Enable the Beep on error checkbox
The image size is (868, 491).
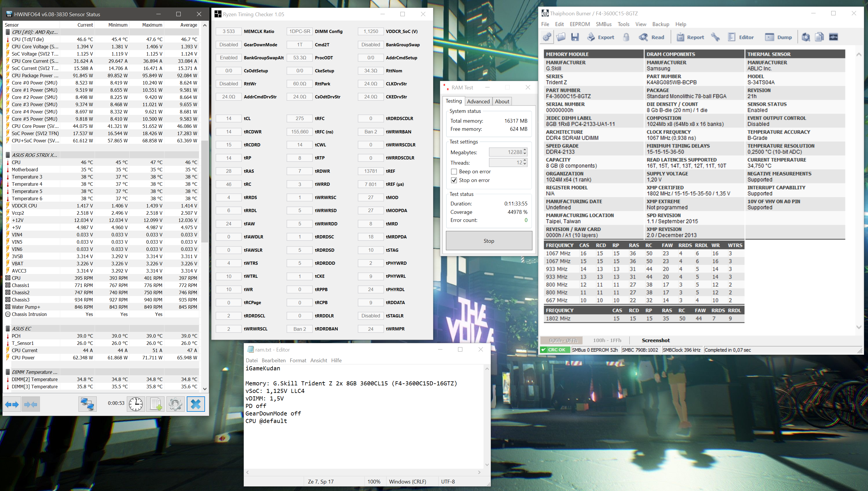point(454,172)
